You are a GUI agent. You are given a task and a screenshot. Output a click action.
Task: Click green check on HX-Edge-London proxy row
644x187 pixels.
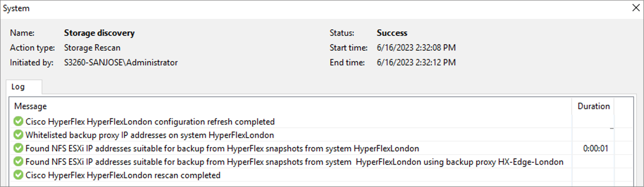click(18, 162)
